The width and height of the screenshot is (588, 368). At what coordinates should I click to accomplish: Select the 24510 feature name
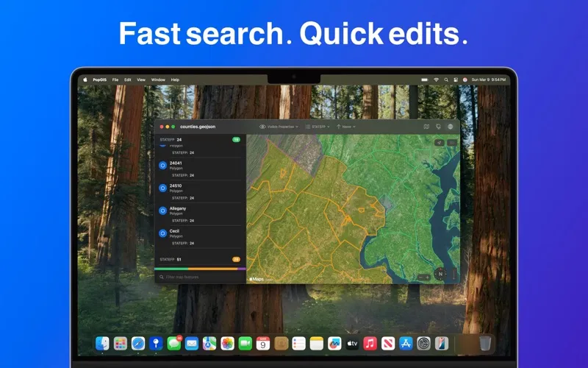(176, 185)
